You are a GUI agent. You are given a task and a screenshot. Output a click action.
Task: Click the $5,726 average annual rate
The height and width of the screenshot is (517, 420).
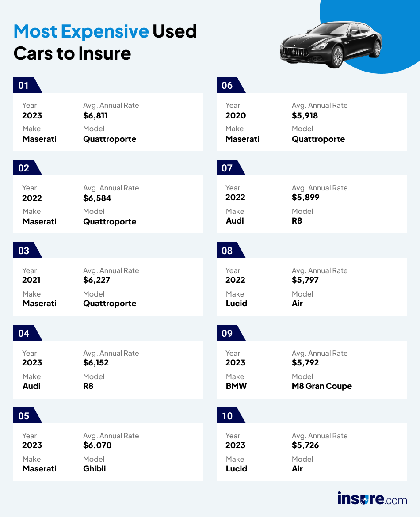pos(305,445)
